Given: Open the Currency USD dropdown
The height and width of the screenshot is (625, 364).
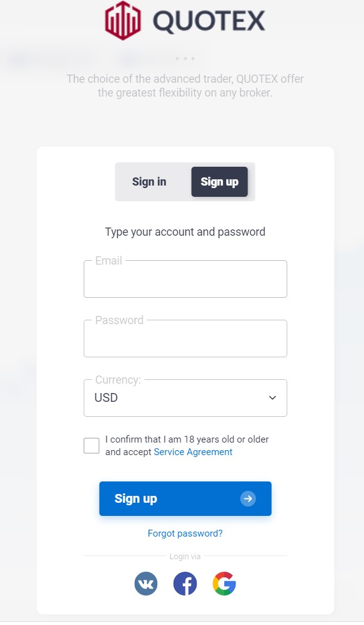Looking at the screenshot, I should tap(185, 398).
